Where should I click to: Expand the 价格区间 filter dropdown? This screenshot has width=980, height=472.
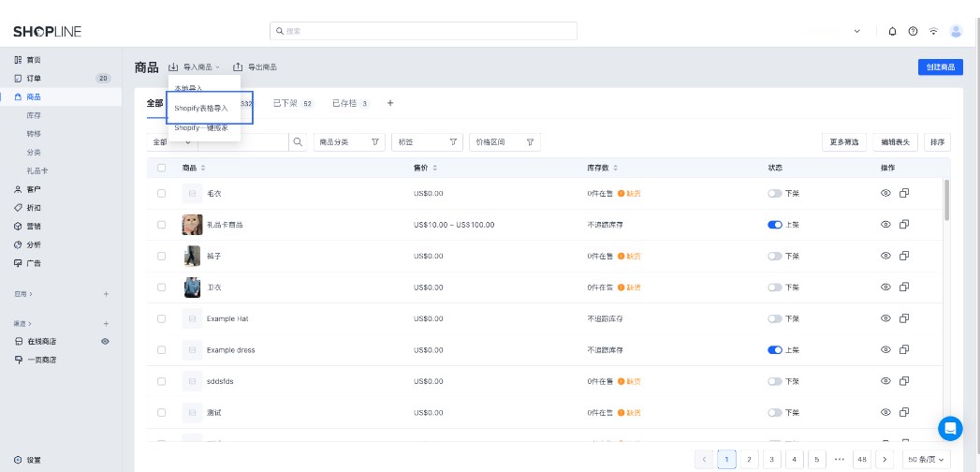[x=505, y=142]
